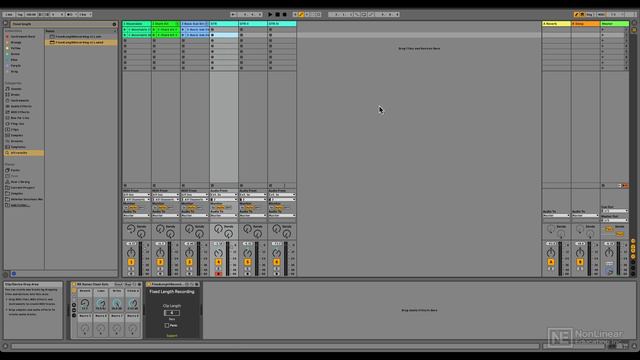The image size is (640, 360).
Task: Toggle track 2 activator button
Action: click(x=160, y=262)
